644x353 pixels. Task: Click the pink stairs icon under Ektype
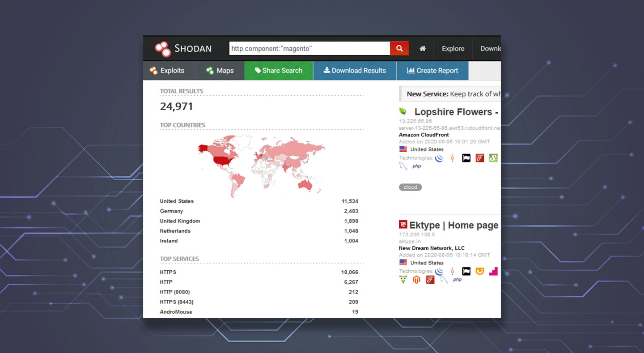493,271
